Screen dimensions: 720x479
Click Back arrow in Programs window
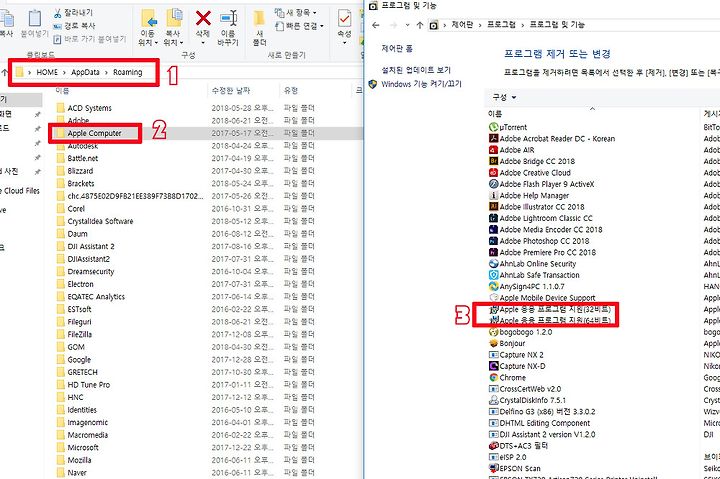(x=376, y=25)
